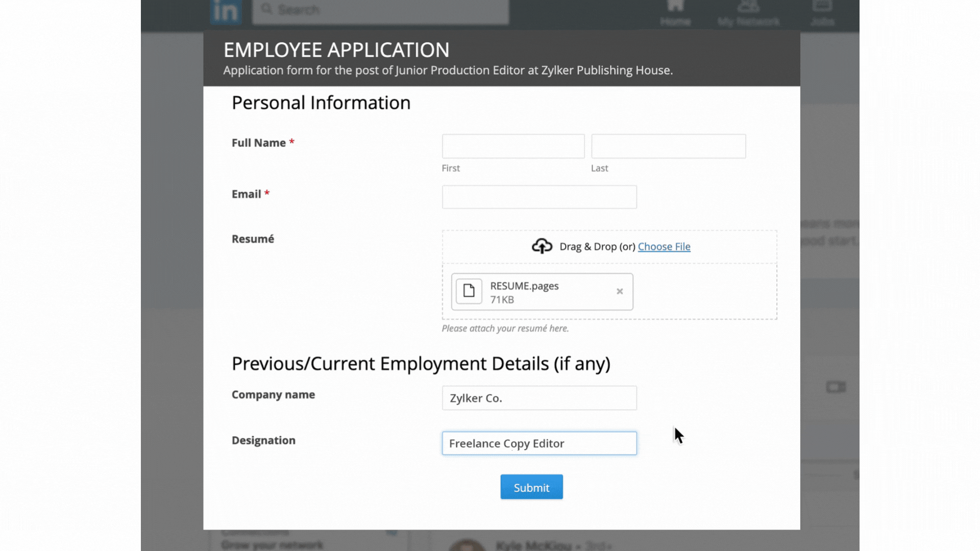Click the LinkedIn logo icon
The height and width of the screenshot is (551, 980).
(225, 11)
